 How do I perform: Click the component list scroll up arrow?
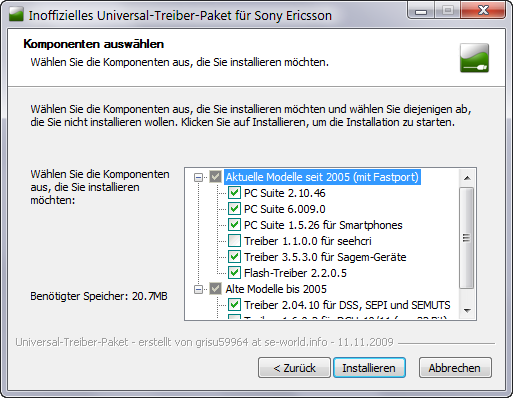point(467,178)
